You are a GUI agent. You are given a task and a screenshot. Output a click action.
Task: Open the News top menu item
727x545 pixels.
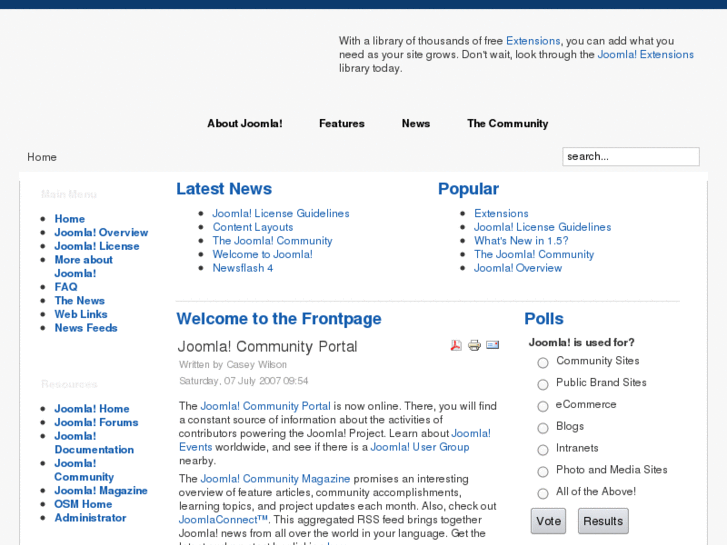pyautogui.click(x=416, y=123)
